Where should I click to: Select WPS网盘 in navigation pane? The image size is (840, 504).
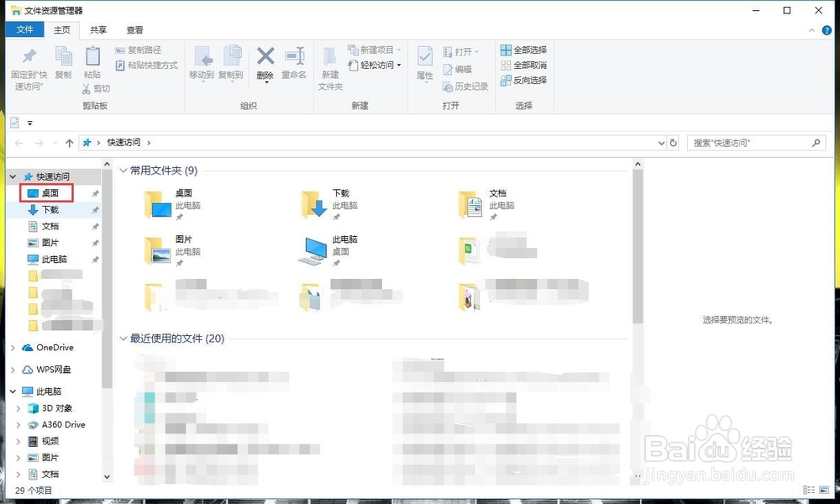coord(53,370)
